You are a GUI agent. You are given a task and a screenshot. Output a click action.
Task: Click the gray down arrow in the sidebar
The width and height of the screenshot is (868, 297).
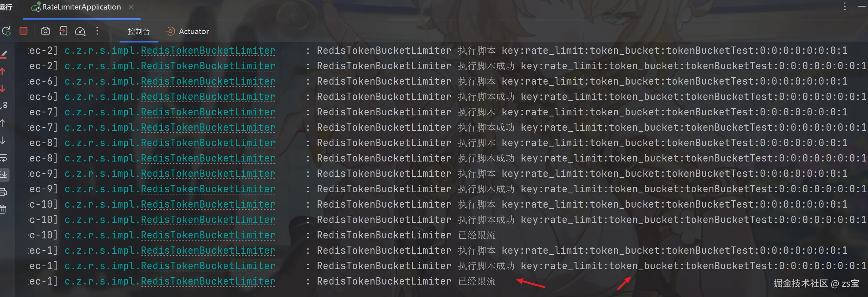pyautogui.click(x=3, y=140)
